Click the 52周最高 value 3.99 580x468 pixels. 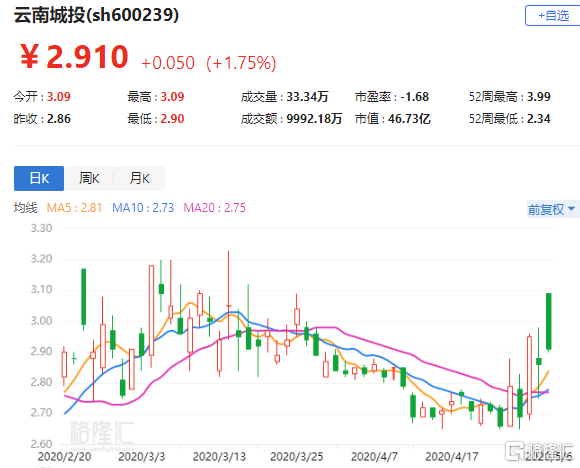pyautogui.click(x=539, y=97)
